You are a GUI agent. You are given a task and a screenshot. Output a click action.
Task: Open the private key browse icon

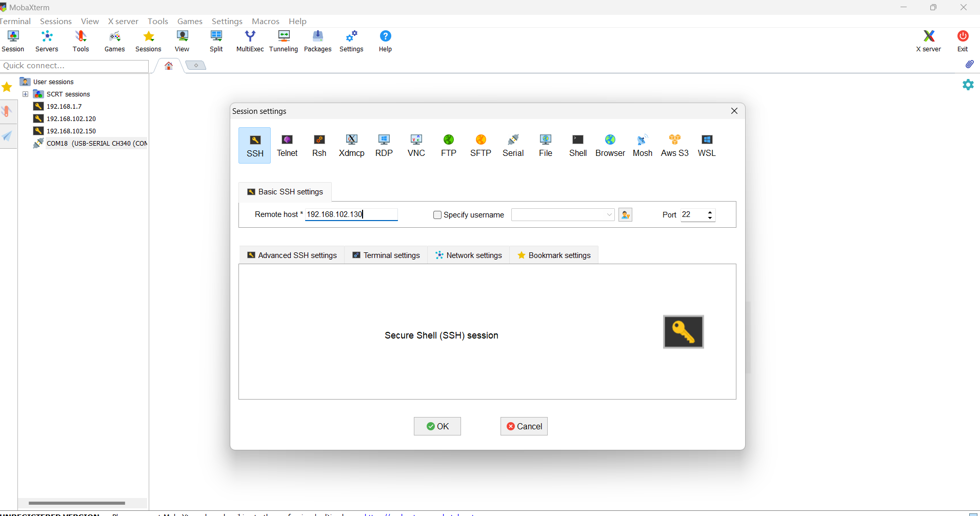[625, 214]
